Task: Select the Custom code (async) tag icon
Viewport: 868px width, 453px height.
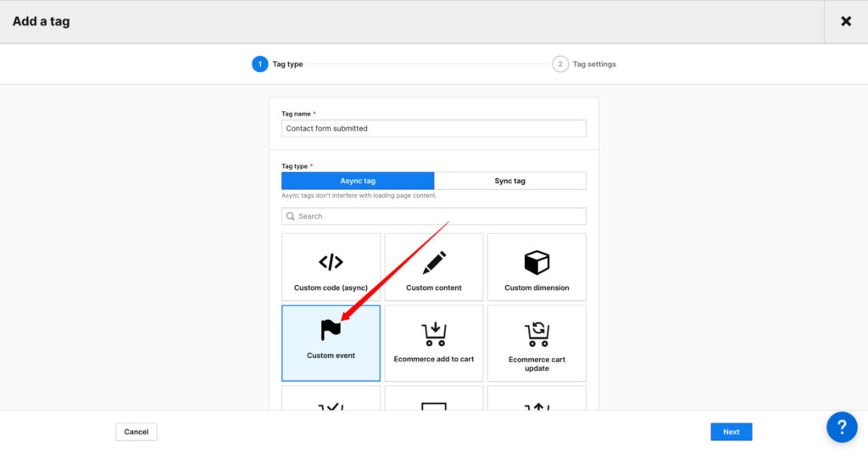Action: [x=331, y=262]
